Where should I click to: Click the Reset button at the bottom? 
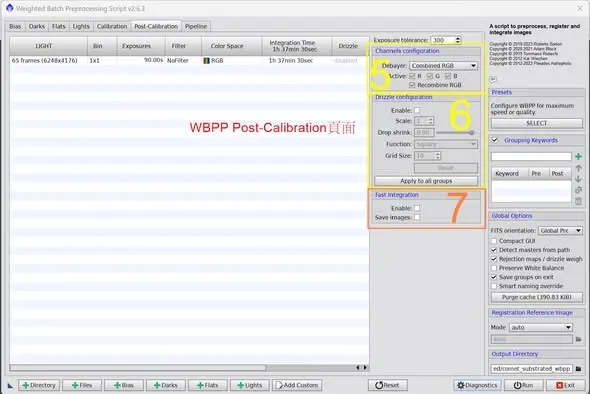388,385
